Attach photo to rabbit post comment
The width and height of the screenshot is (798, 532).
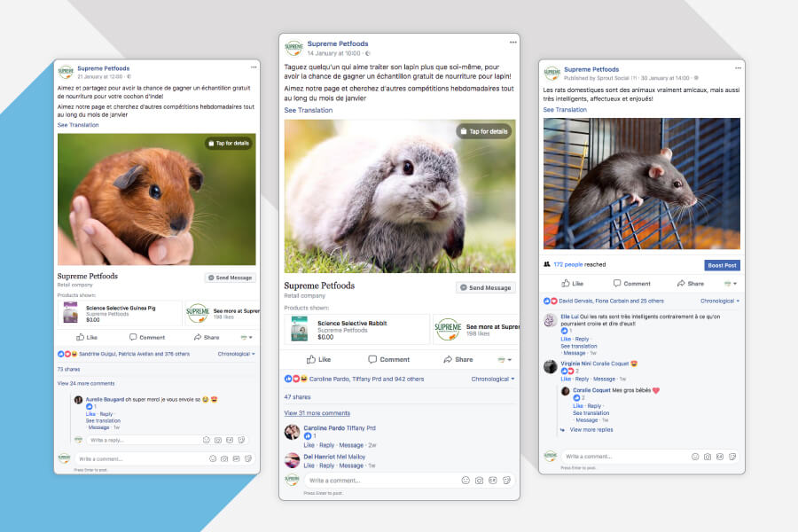click(479, 480)
